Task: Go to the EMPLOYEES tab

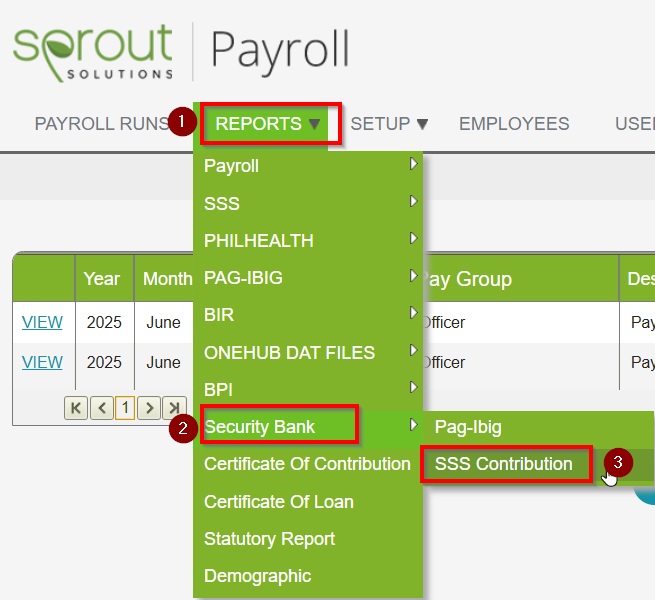Action: 514,124
